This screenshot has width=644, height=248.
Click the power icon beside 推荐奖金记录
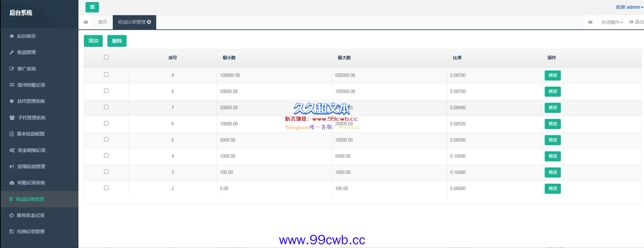coord(12,215)
